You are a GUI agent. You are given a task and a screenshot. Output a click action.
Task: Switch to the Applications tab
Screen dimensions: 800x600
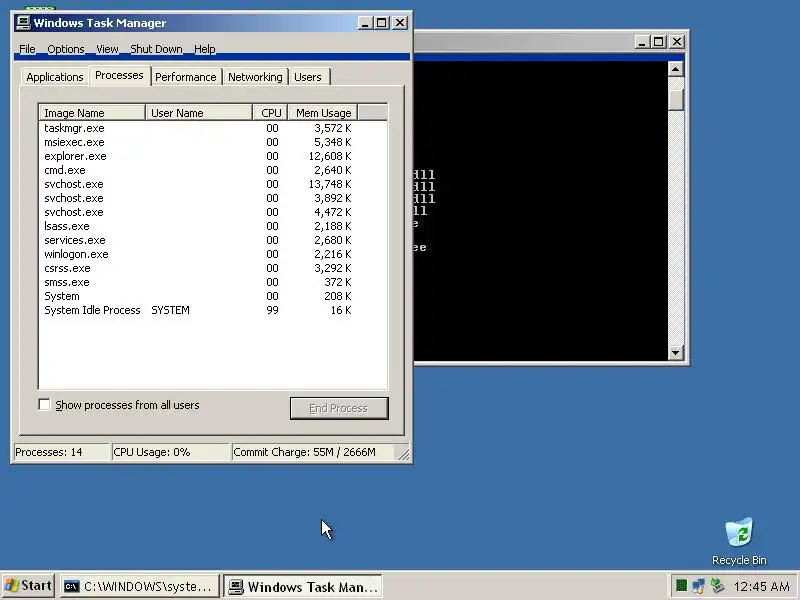pyautogui.click(x=55, y=77)
